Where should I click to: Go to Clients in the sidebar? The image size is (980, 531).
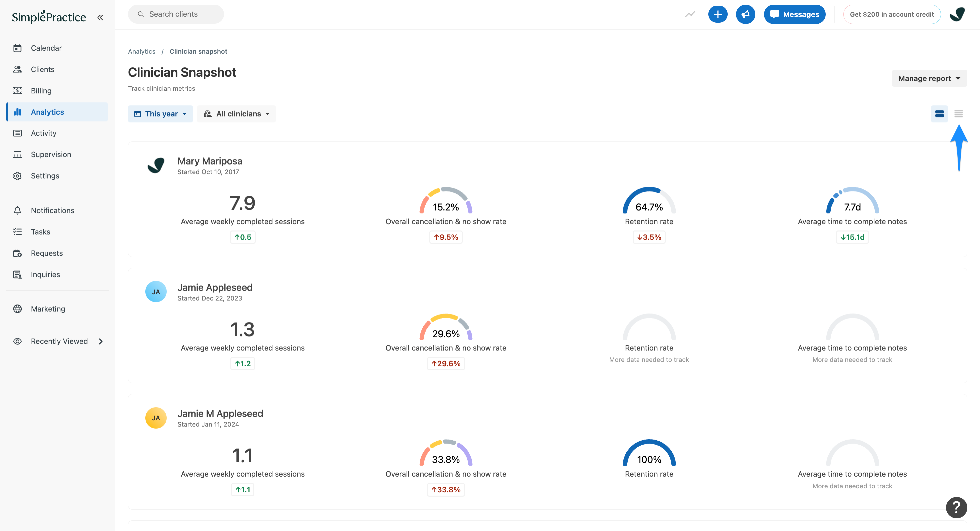57,69
